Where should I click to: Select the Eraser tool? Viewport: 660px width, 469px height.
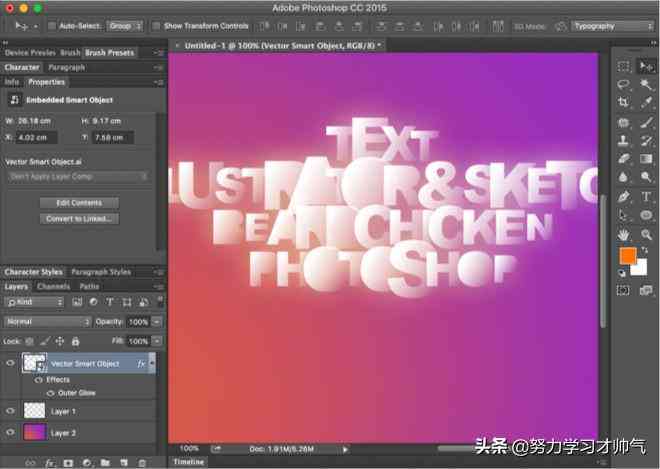(624, 159)
